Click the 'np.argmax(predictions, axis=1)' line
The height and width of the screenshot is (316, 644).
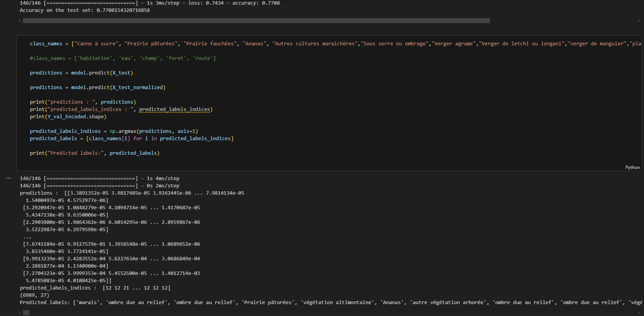coord(114,131)
